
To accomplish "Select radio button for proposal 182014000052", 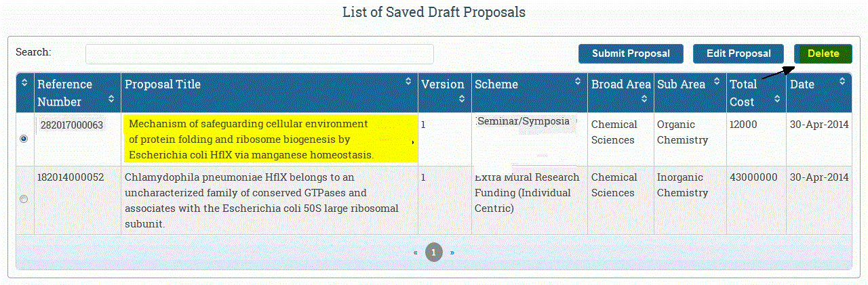I will (24, 199).
